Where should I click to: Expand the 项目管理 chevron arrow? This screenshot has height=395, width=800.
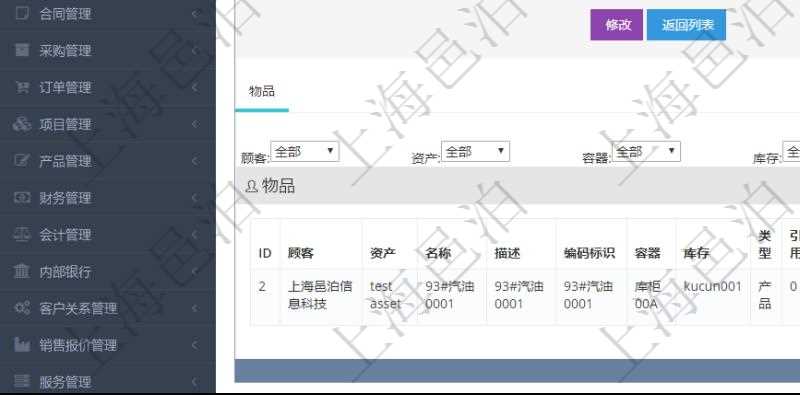click(x=194, y=124)
